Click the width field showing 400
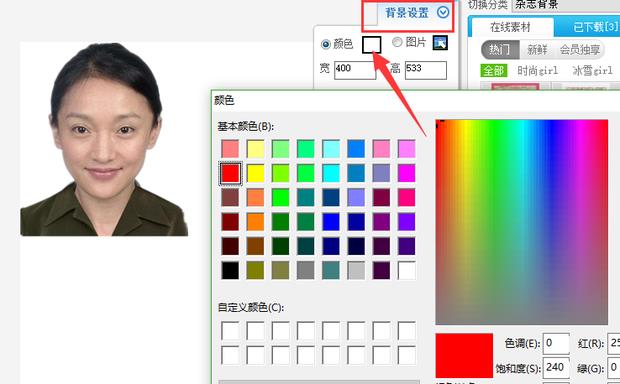 (x=354, y=70)
